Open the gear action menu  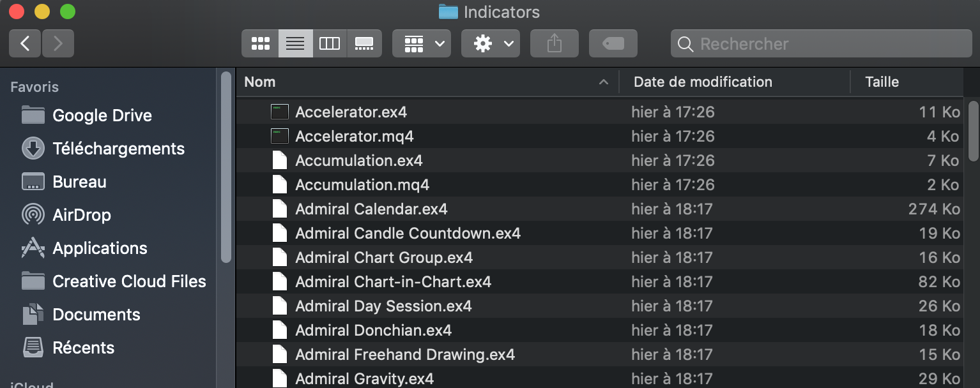coord(491,43)
